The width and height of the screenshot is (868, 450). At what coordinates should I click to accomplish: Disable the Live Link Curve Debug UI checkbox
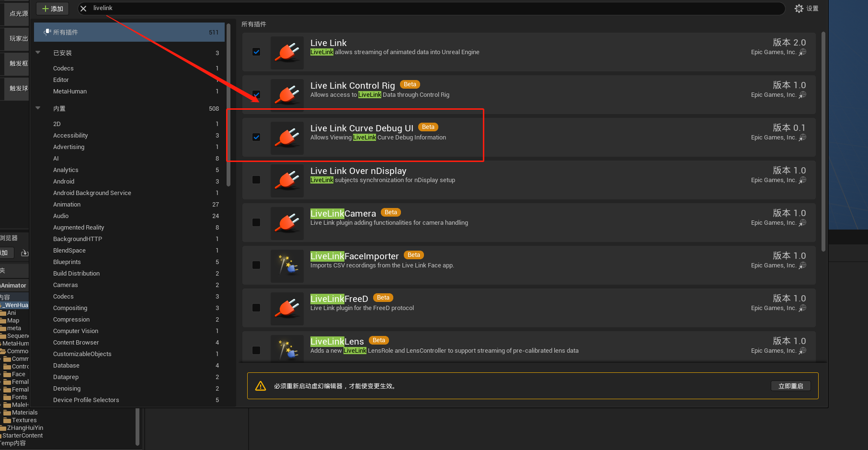(x=256, y=137)
